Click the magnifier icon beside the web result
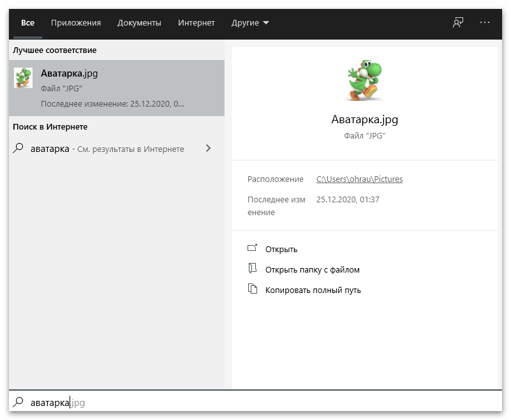 (19, 149)
